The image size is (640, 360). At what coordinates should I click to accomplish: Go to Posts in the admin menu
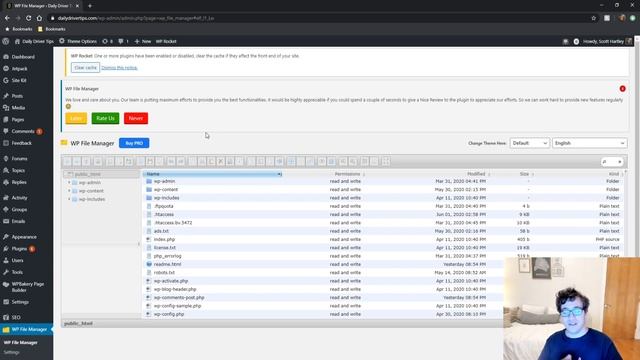pos(17,96)
